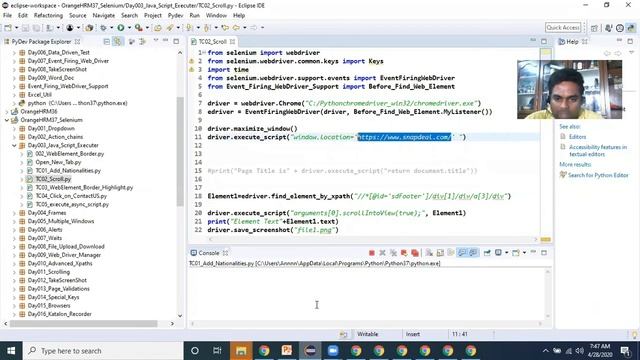This screenshot has width=640, height=360.
Task: Expand the Day001_Dropdown package
Action: coord(14,129)
